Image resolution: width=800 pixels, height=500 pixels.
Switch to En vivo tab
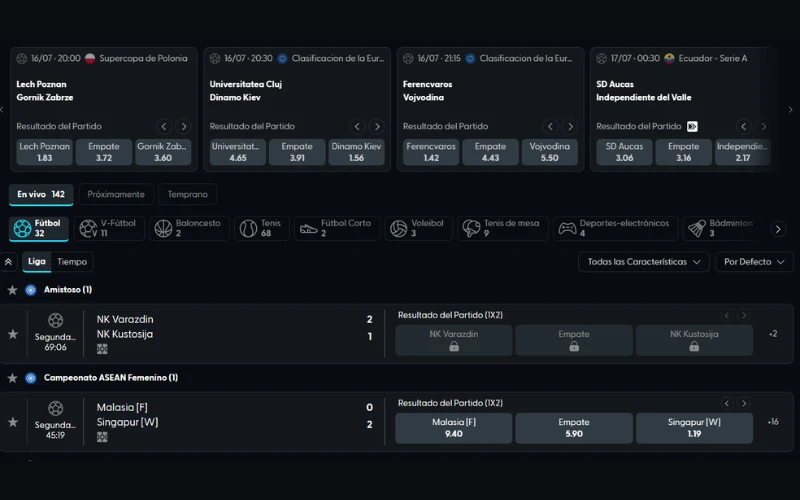point(41,194)
